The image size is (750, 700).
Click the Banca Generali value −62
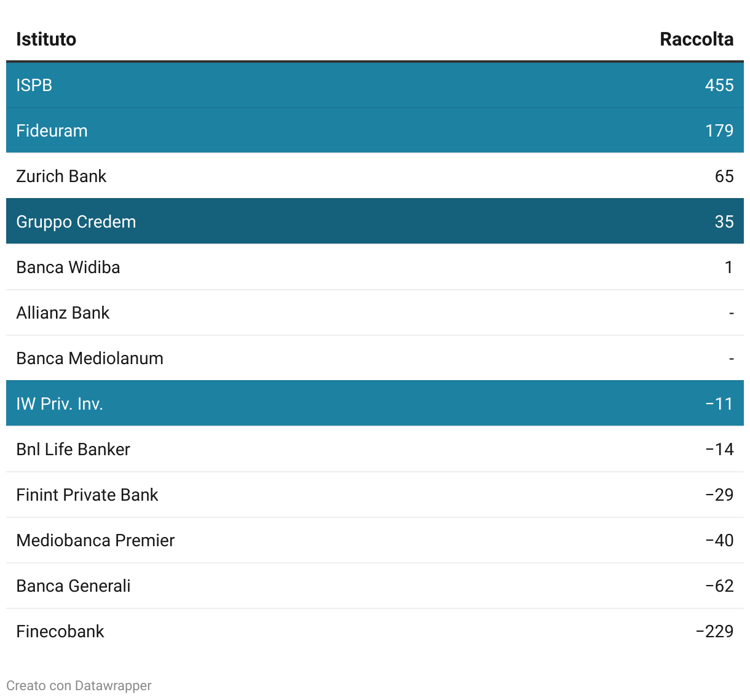point(719,586)
